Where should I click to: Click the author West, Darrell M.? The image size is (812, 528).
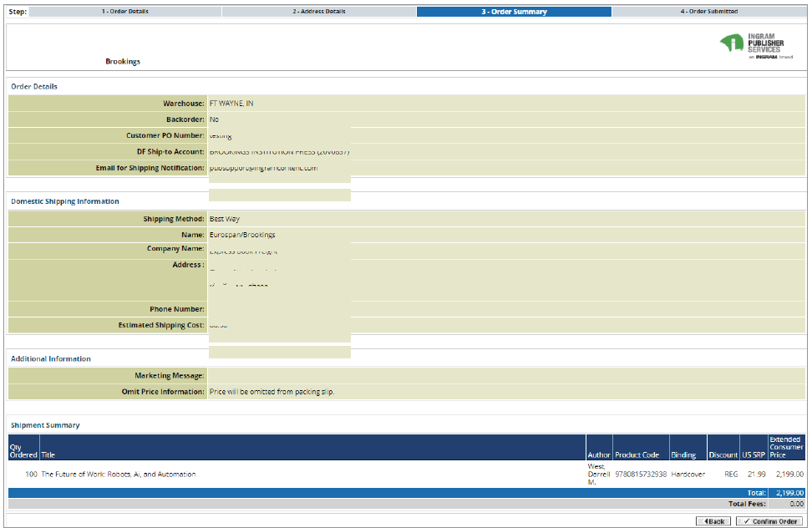(x=599, y=475)
